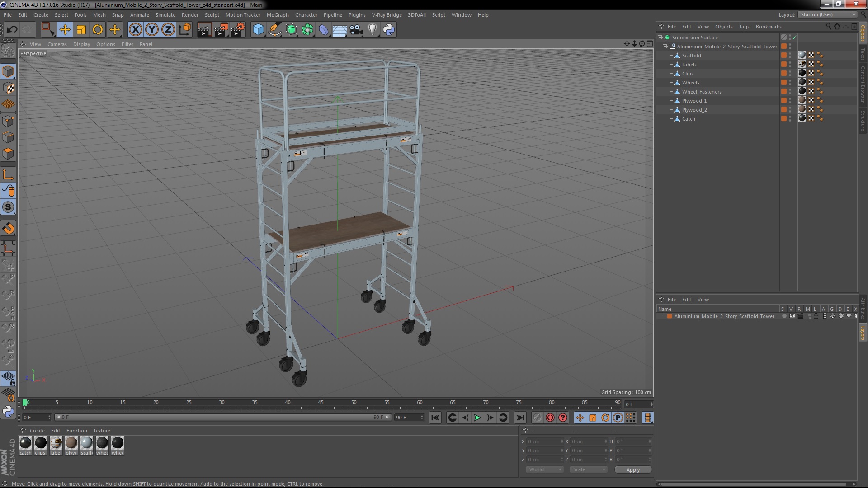Image resolution: width=868 pixels, height=488 pixels.
Task: Click Wheels material tag sphere
Action: [x=802, y=82]
